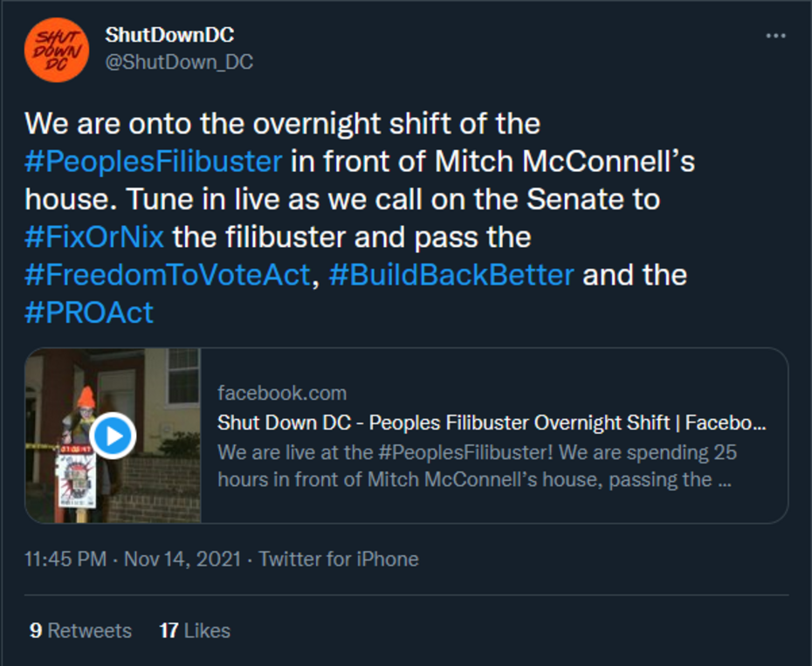Open the tweet's three-dot more options menu
Screen dimensions: 812x666
(775, 37)
